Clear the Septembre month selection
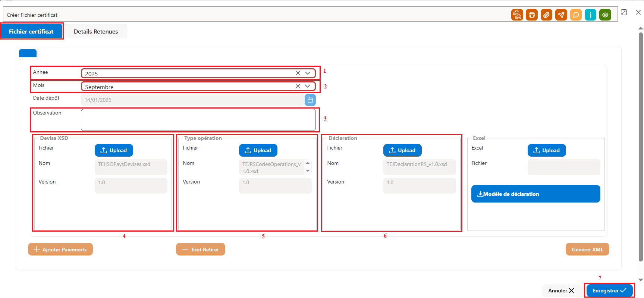This screenshot has height=298, width=644. pos(298,86)
